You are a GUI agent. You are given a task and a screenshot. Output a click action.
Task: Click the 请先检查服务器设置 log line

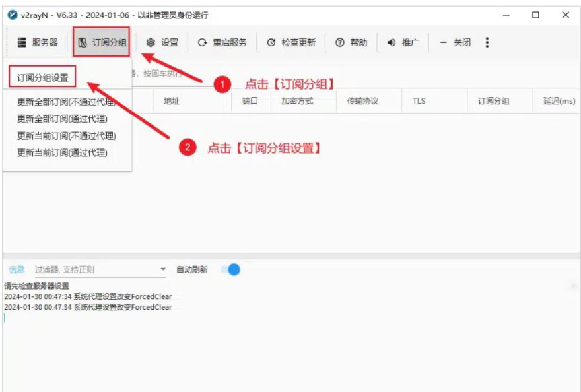point(37,286)
